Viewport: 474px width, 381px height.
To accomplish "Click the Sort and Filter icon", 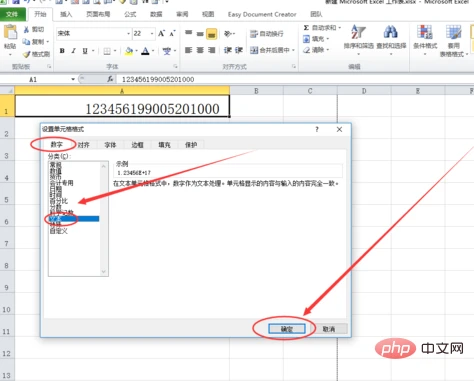I will pos(358,33).
